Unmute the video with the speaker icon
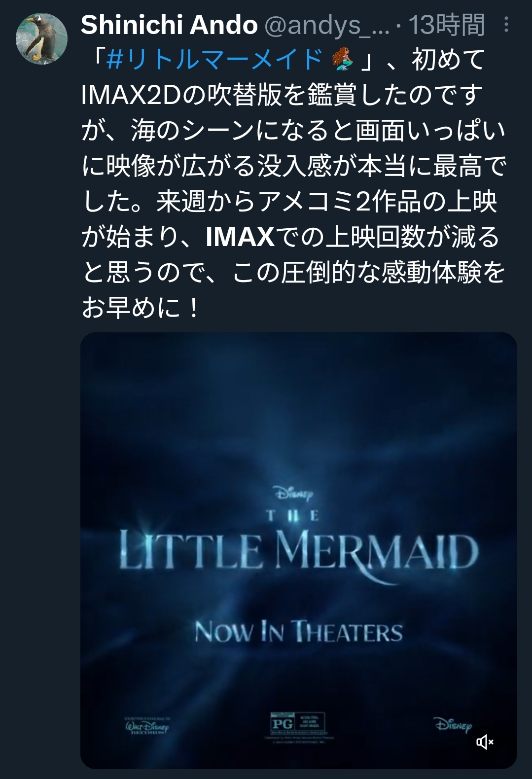The height and width of the screenshot is (779, 532). [485, 742]
